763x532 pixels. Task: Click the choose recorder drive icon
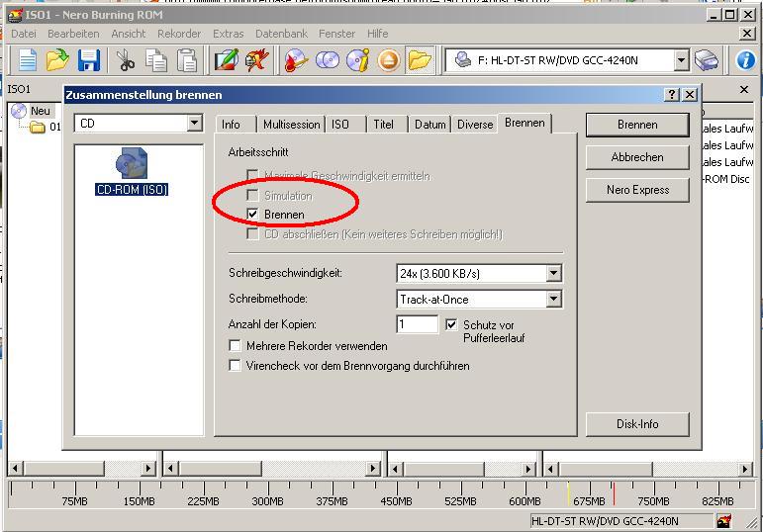[706, 60]
